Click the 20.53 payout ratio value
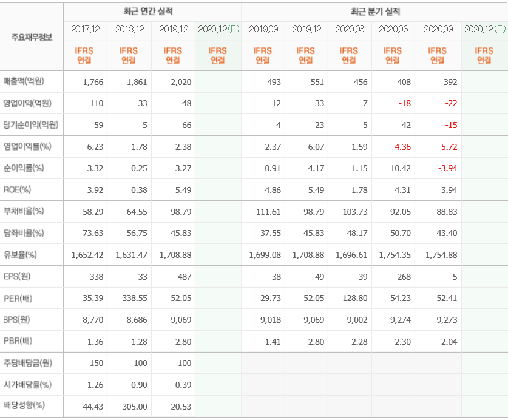 pos(181,407)
